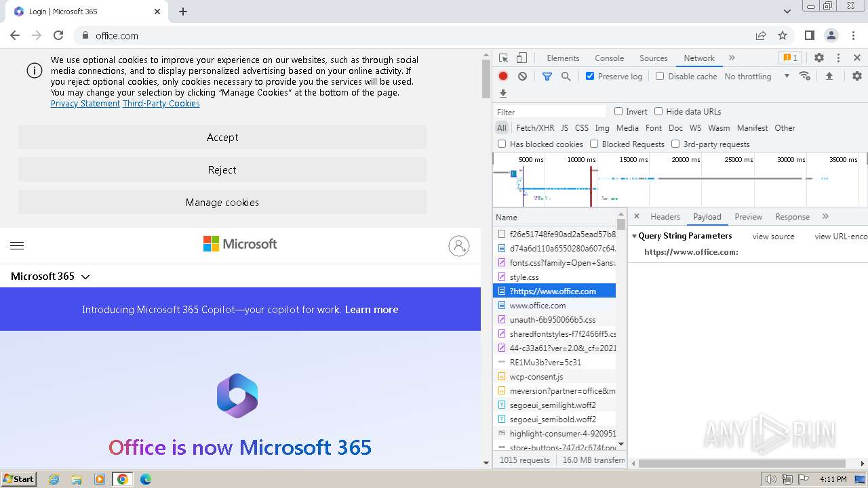
Task: Bookmark this tab star icon
Action: 783,35
